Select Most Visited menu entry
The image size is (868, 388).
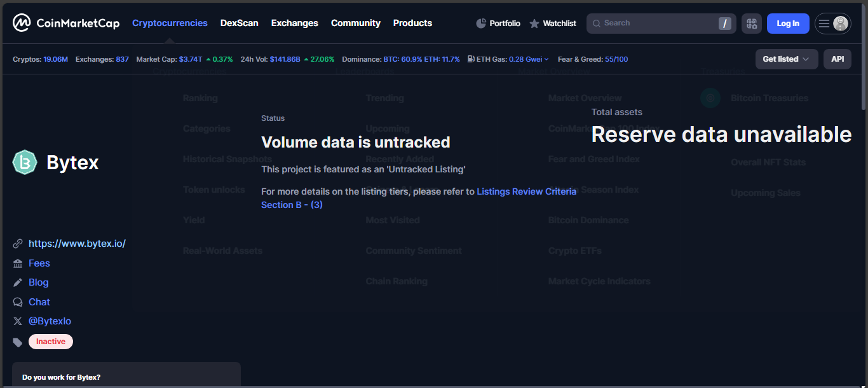pyautogui.click(x=393, y=220)
